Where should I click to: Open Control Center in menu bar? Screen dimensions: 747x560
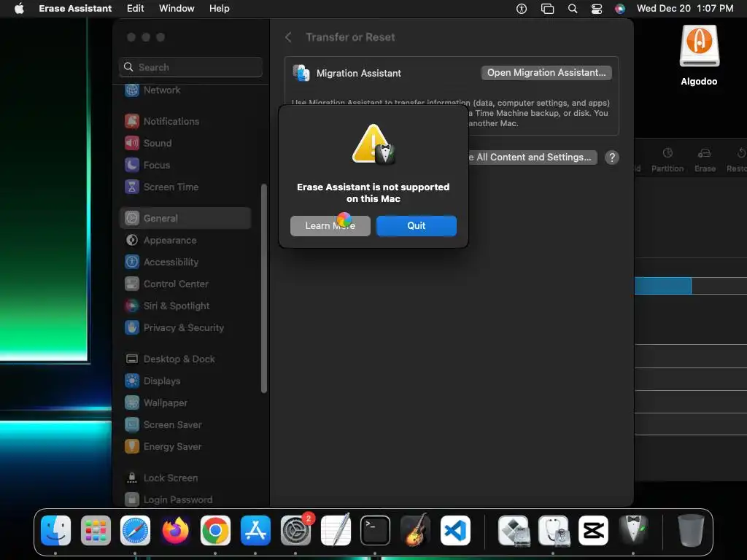pyautogui.click(x=597, y=9)
